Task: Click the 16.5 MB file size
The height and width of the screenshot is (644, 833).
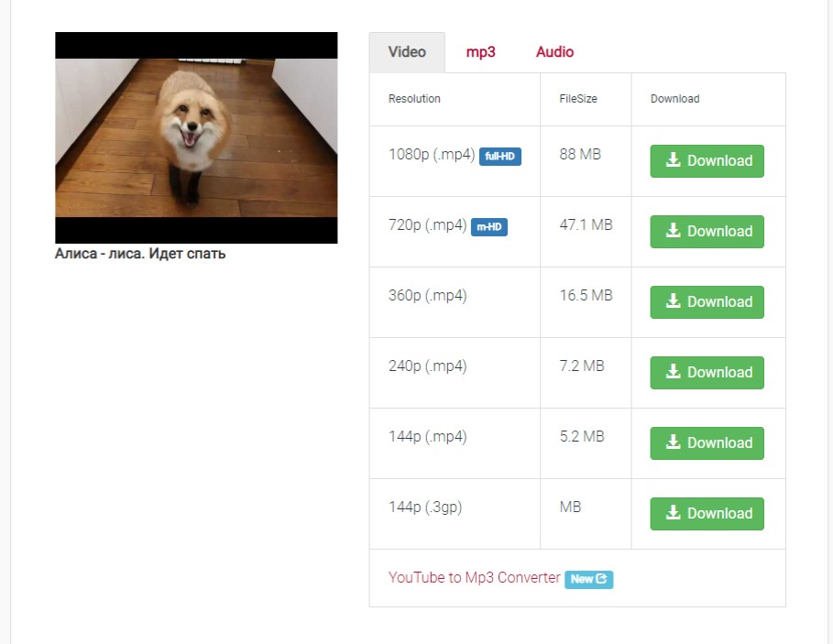Action: (586, 296)
